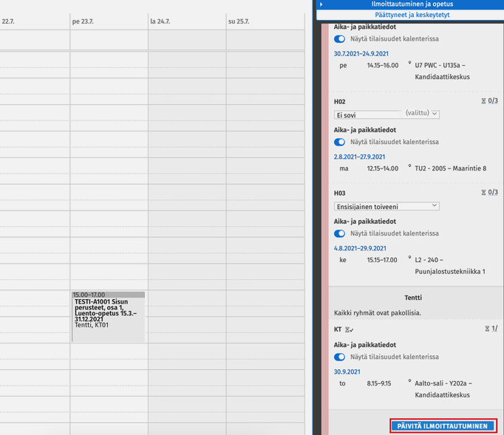Switch to Päättyneet ja keskeytetyt tab

pos(412,14)
